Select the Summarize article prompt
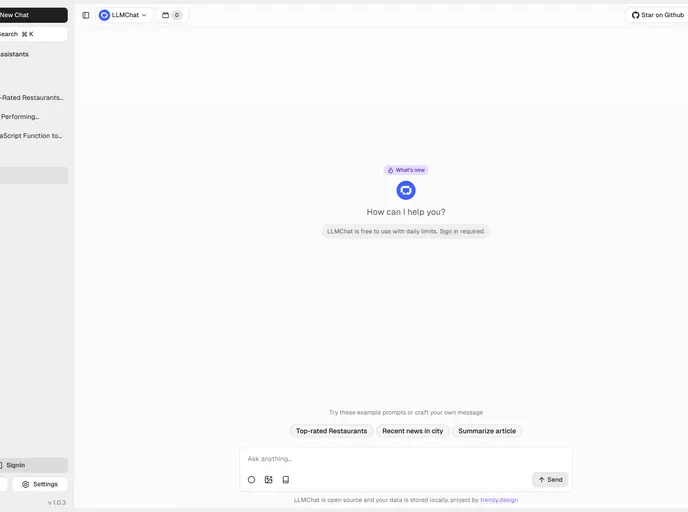 point(487,431)
